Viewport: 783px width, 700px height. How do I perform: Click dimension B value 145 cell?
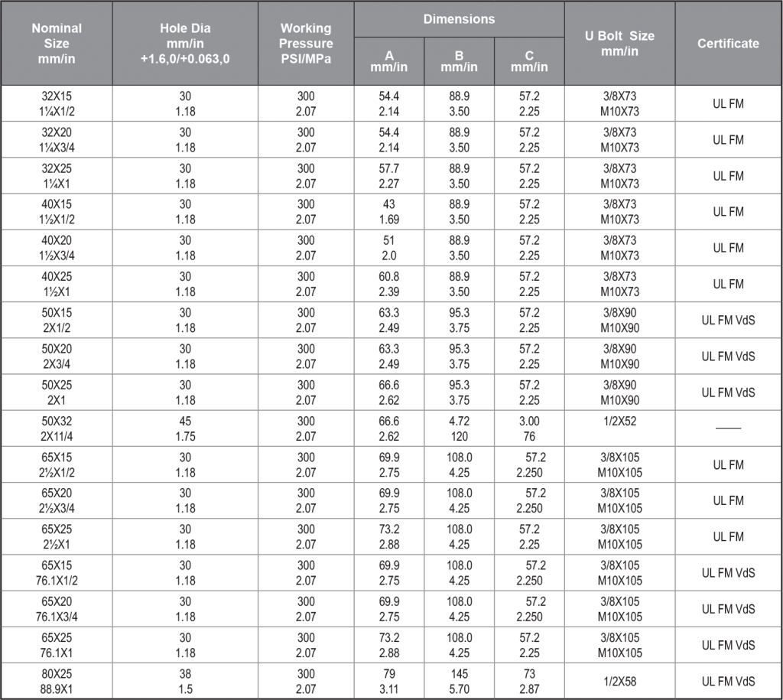tap(460, 681)
